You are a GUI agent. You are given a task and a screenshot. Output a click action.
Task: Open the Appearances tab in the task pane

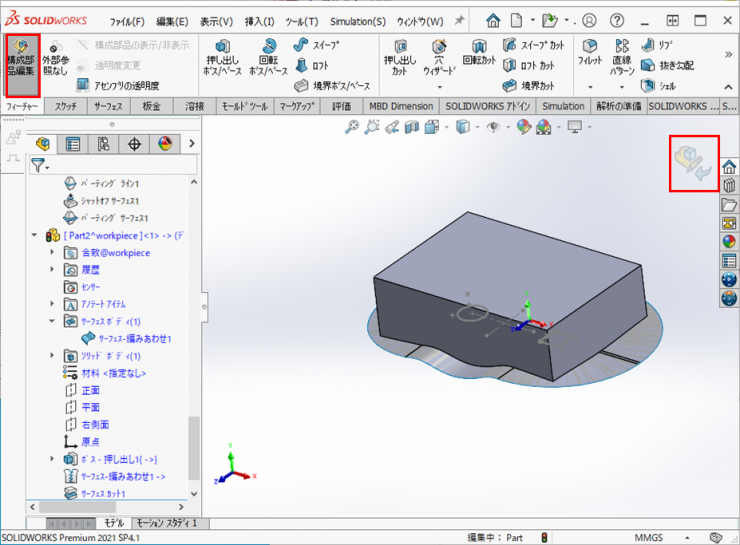(x=729, y=241)
